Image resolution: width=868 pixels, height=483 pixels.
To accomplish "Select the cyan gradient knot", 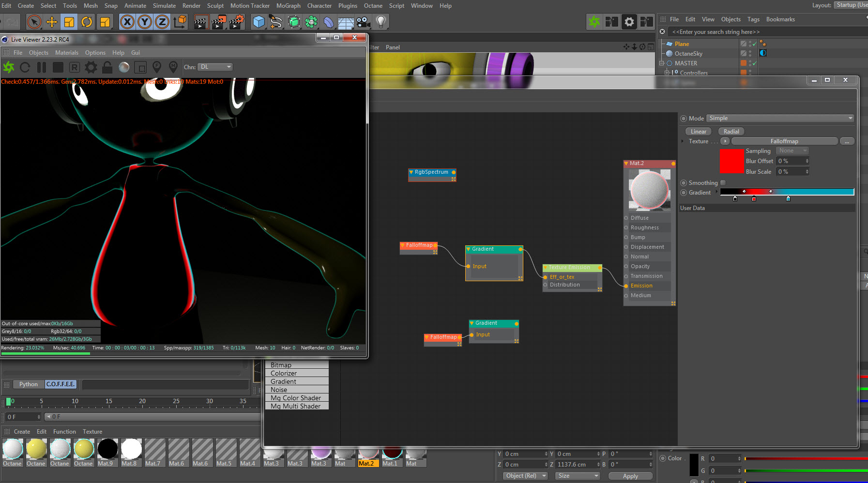I will pos(788,199).
